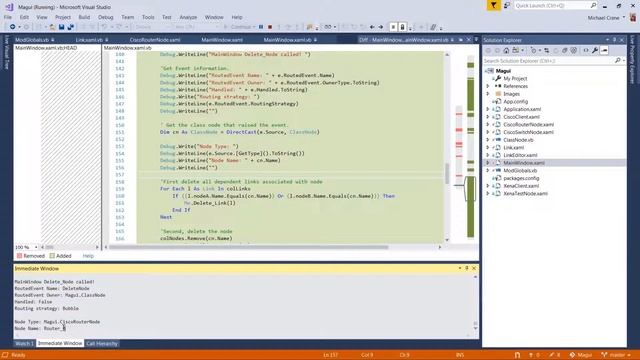Switch to the MainWindow.xaml tab
This screenshot has width=640, height=360.
click(x=222, y=40)
